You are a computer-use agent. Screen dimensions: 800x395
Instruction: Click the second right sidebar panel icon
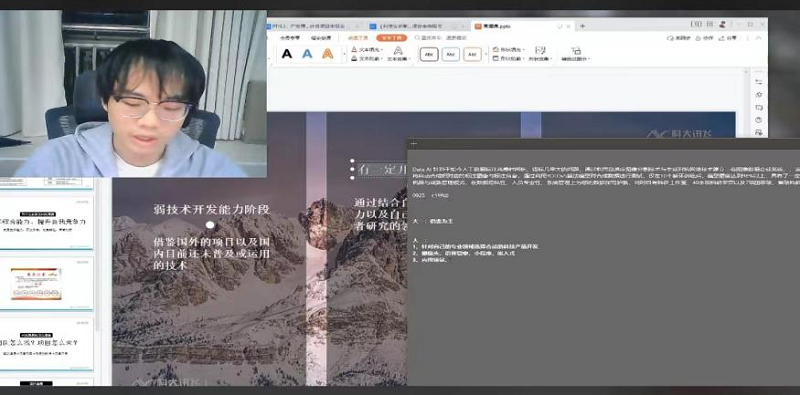coord(759,95)
